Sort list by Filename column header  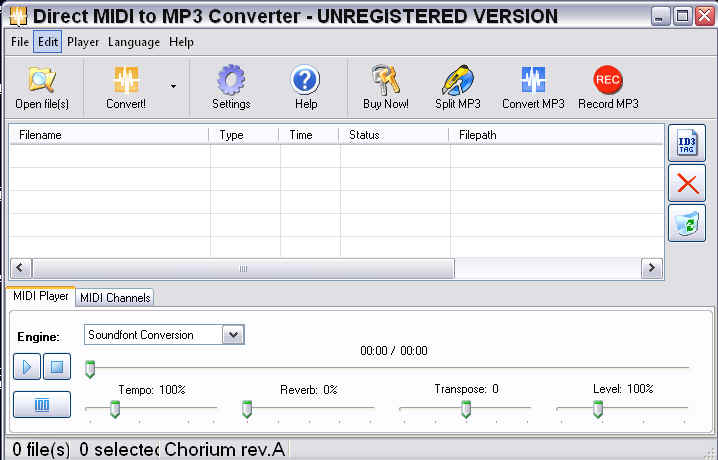pos(109,135)
